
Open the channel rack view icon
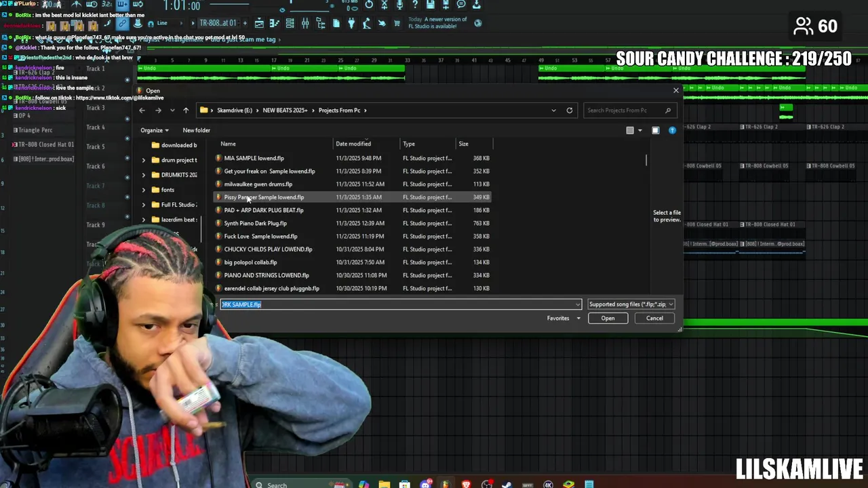click(x=290, y=24)
